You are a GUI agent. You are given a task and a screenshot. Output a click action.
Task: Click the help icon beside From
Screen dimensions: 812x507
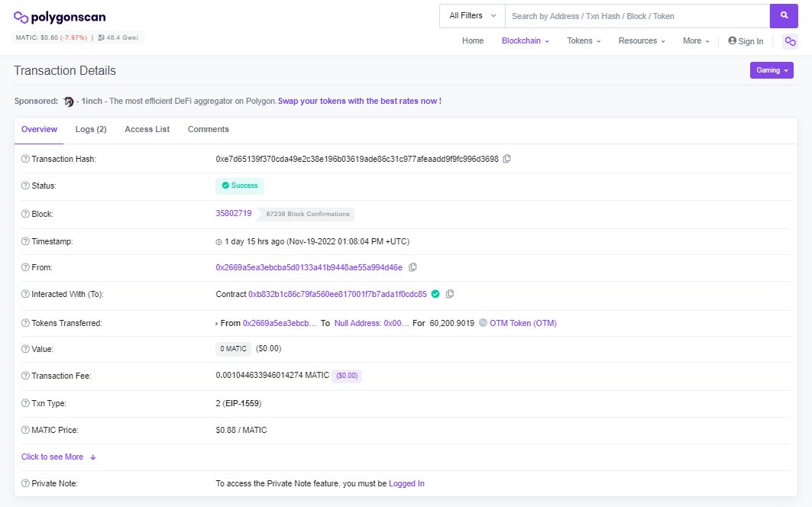click(25, 267)
